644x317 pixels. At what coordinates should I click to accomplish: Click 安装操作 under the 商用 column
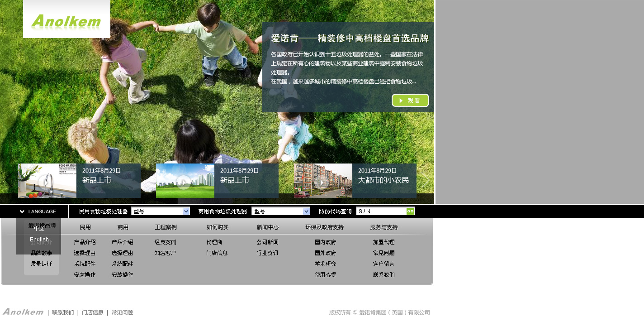(x=123, y=275)
